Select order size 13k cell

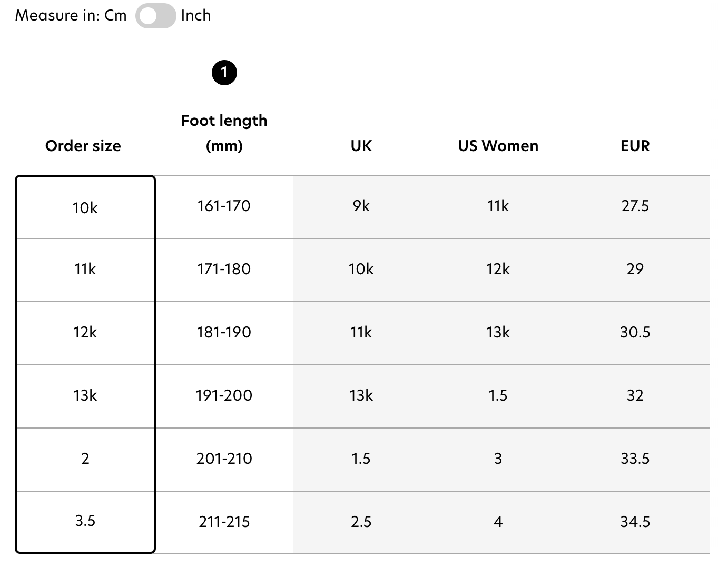pyautogui.click(x=85, y=396)
